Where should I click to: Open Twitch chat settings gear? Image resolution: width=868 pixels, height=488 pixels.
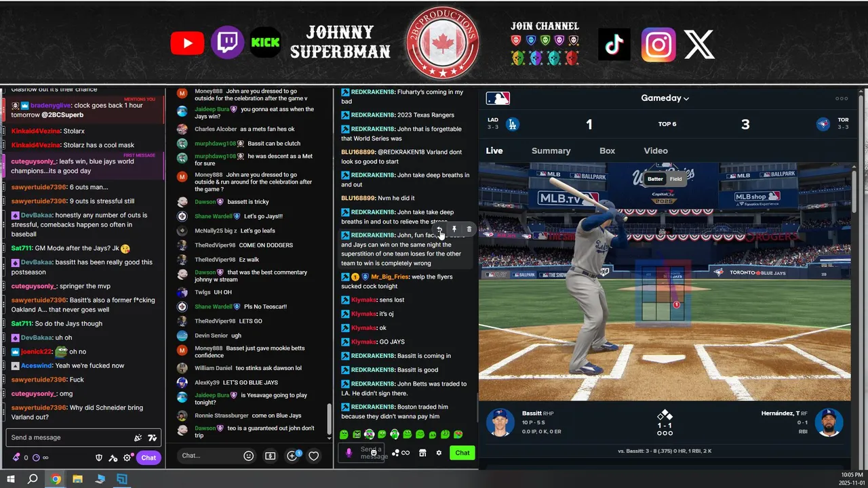point(127,457)
